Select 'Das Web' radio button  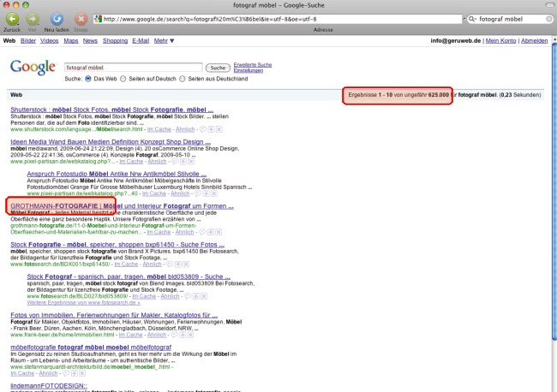pyautogui.click(x=88, y=79)
